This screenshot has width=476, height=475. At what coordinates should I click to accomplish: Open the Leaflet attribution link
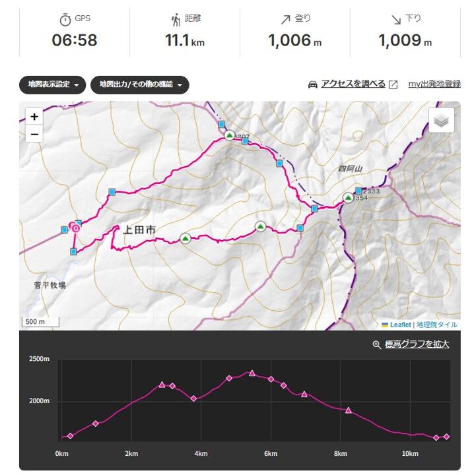401,325
